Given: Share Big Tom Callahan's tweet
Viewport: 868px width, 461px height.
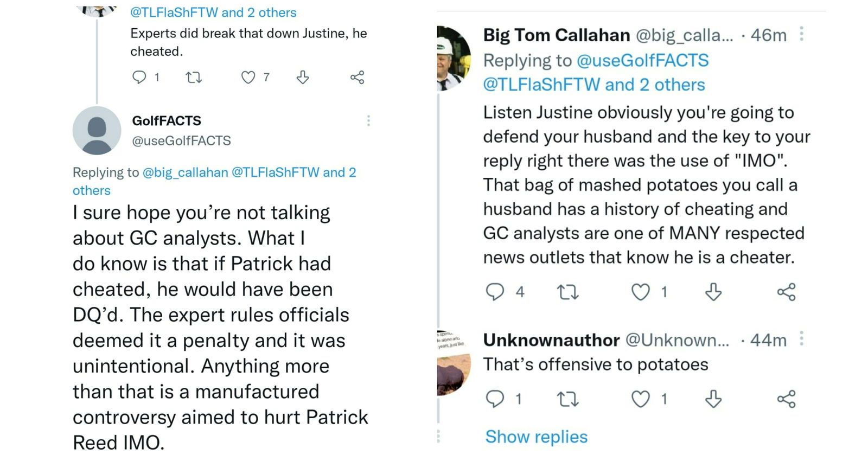Looking at the screenshot, I should [786, 292].
